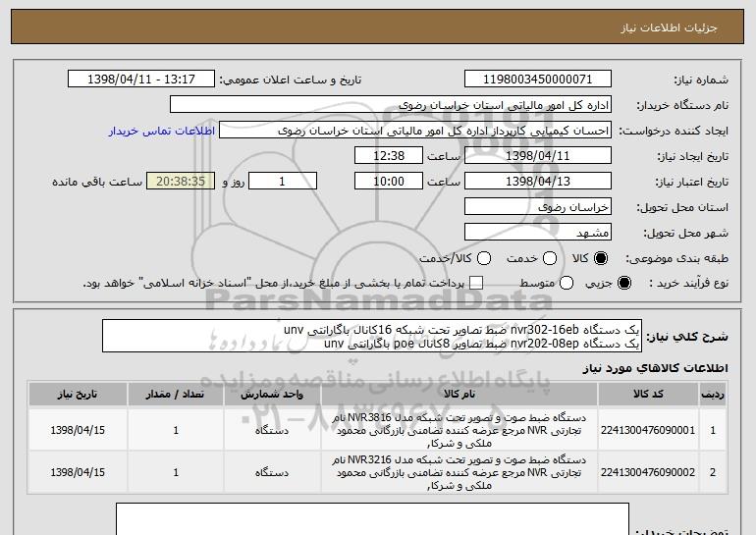Select the کالا radio button
Image resolution: width=756 pixels, height=535 pixels.
click(601, 259)
